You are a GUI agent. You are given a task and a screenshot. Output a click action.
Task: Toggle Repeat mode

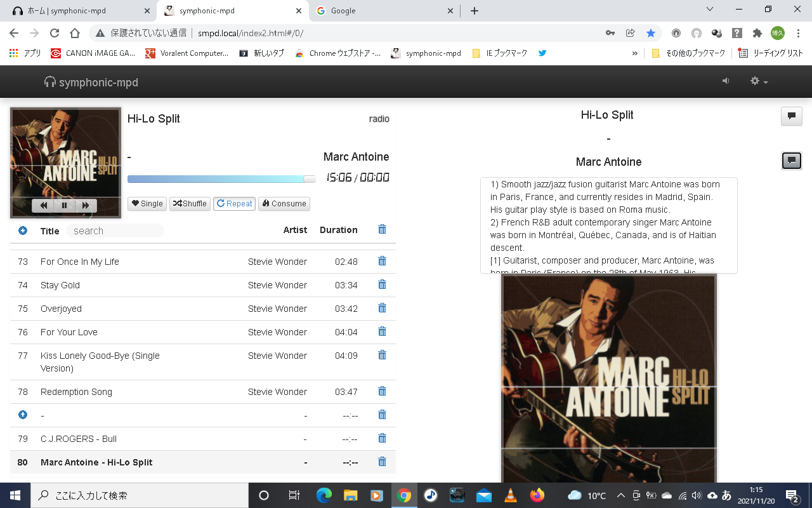[234, 204]
